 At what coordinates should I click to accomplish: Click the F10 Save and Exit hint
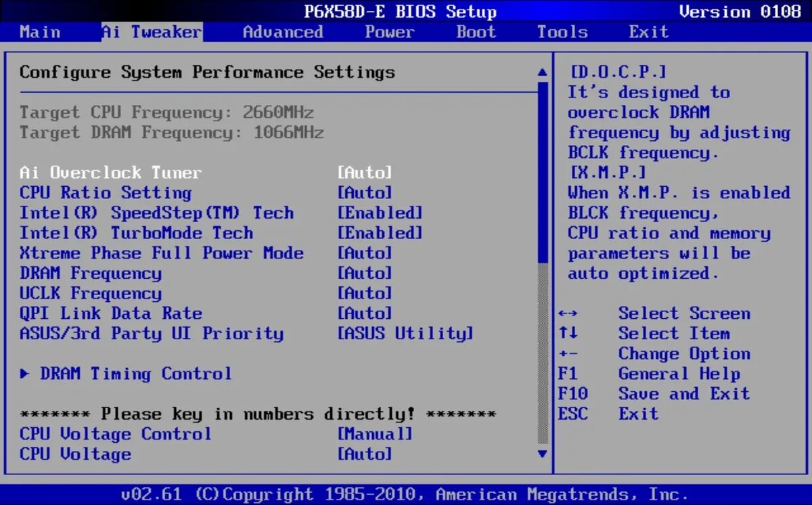coord(655,394)
